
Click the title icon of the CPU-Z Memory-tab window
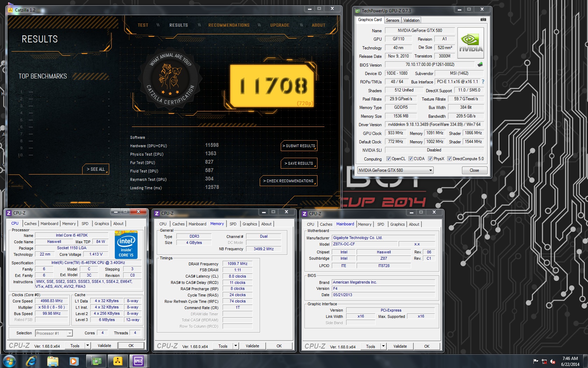click(x=157, y=213)
